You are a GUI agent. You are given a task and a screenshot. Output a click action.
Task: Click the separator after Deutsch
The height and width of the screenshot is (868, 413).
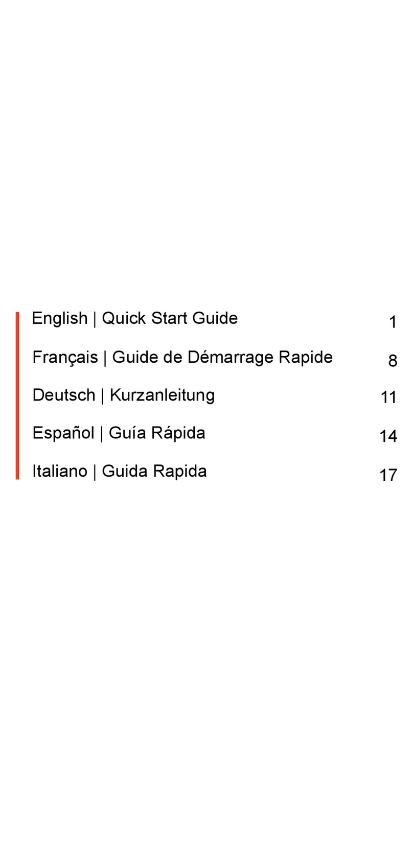click(103, 395)
